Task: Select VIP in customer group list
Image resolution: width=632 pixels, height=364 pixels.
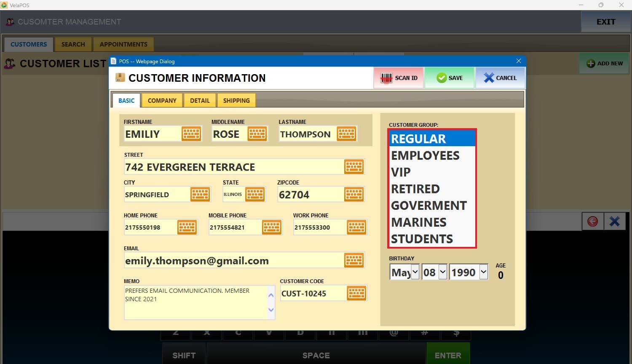Action: click(401, 172)
